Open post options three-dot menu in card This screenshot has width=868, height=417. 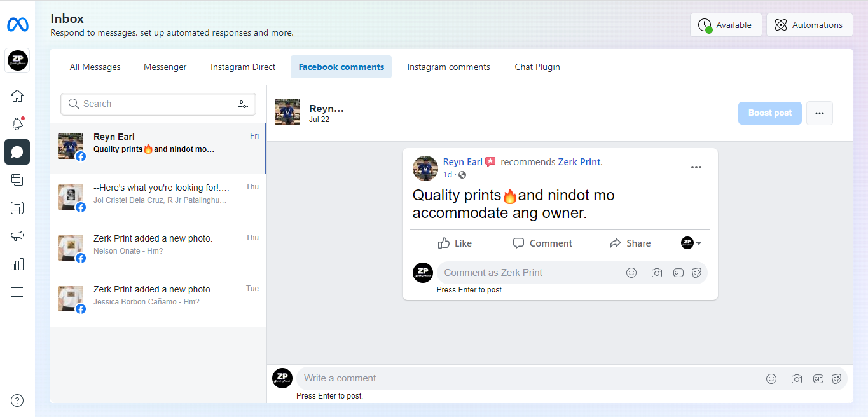pyautogui.click(x=696, y=167)
